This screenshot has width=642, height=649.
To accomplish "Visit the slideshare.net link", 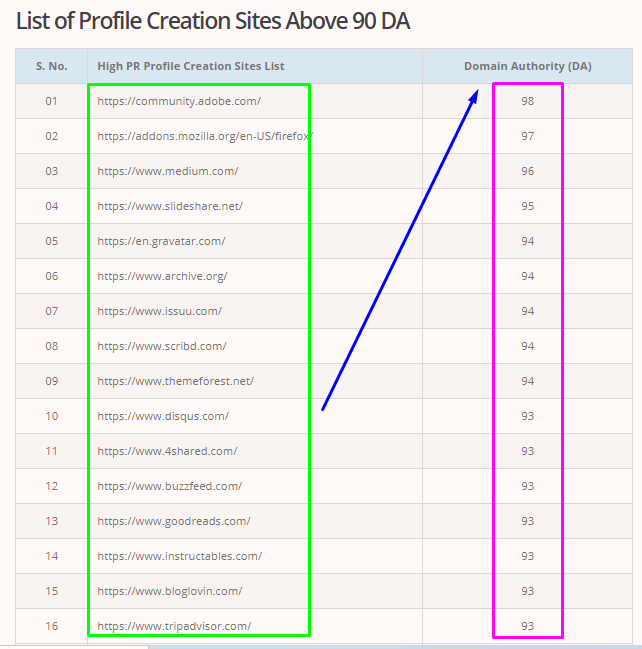I will tap(170, 206).
